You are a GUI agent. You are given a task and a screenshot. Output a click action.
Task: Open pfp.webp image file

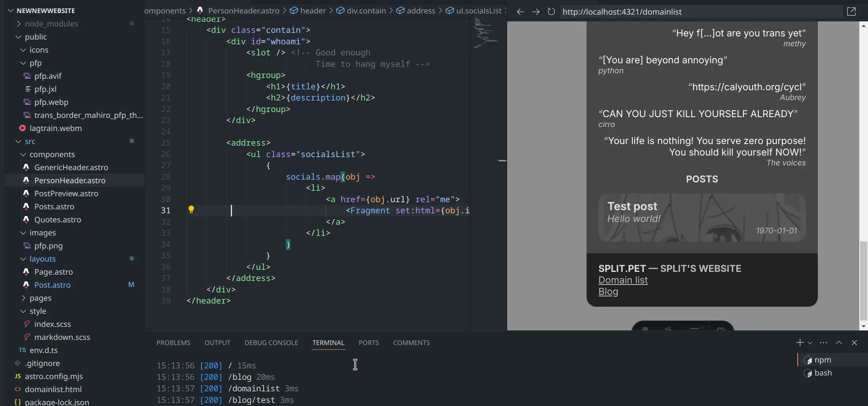click(x=74, y=102)
